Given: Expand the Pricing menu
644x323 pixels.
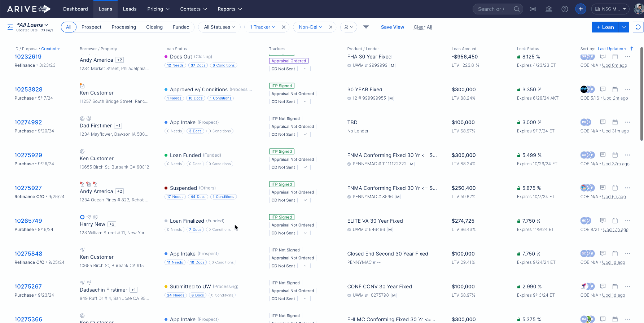Looking at the screenshot, I should pos(158,9).
